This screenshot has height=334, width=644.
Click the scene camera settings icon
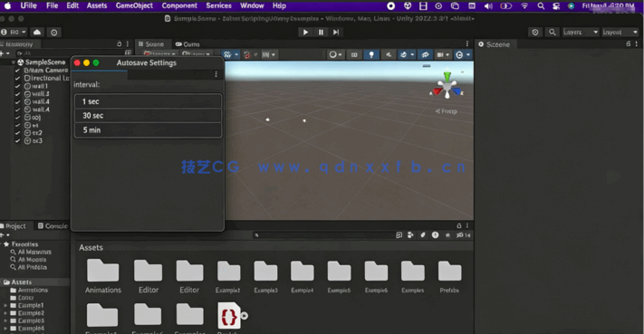[440, 54]
